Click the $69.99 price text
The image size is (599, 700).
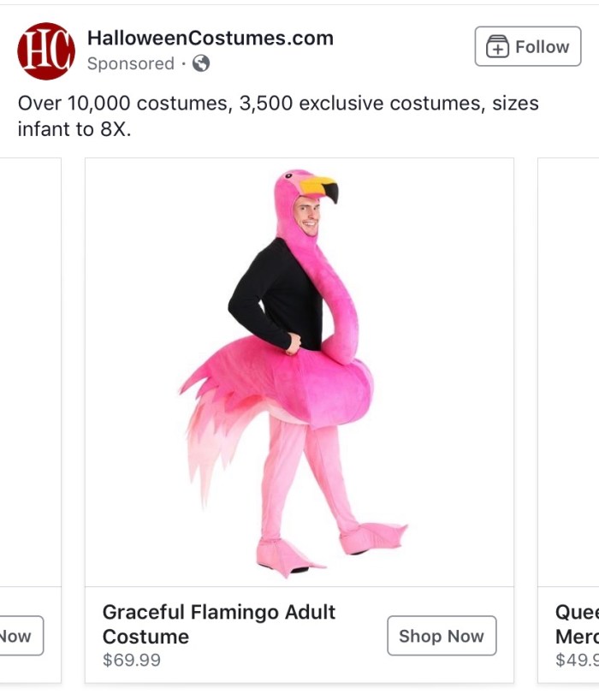click(131, 660)
